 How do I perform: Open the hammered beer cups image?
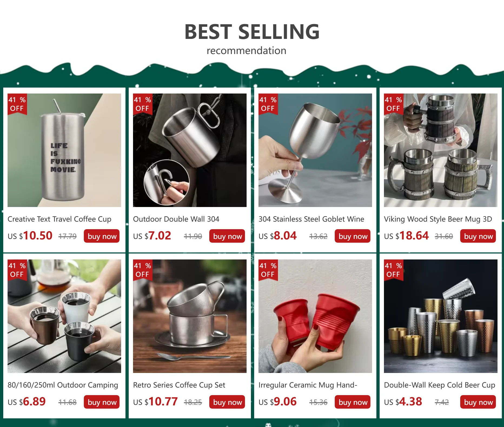(441, 316)
